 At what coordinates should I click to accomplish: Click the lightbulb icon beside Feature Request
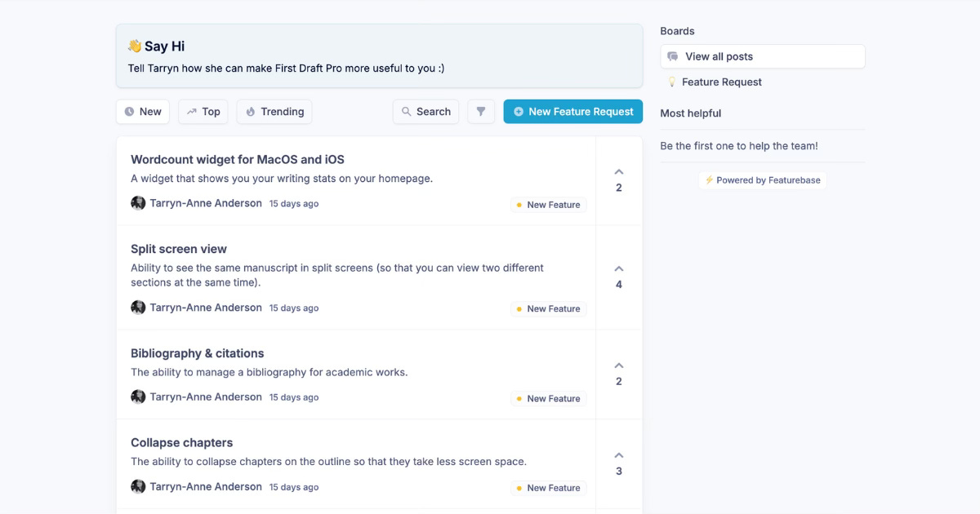click(x=672, y=82)
